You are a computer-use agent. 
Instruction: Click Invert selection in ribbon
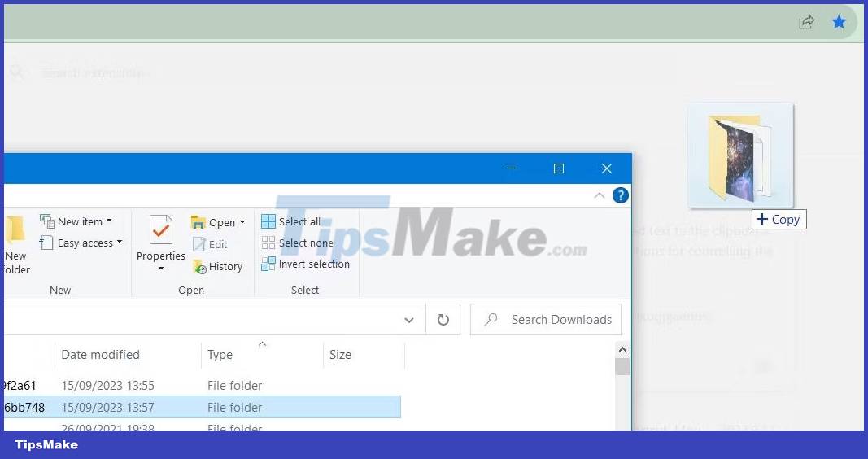click(x=306, y=264)
